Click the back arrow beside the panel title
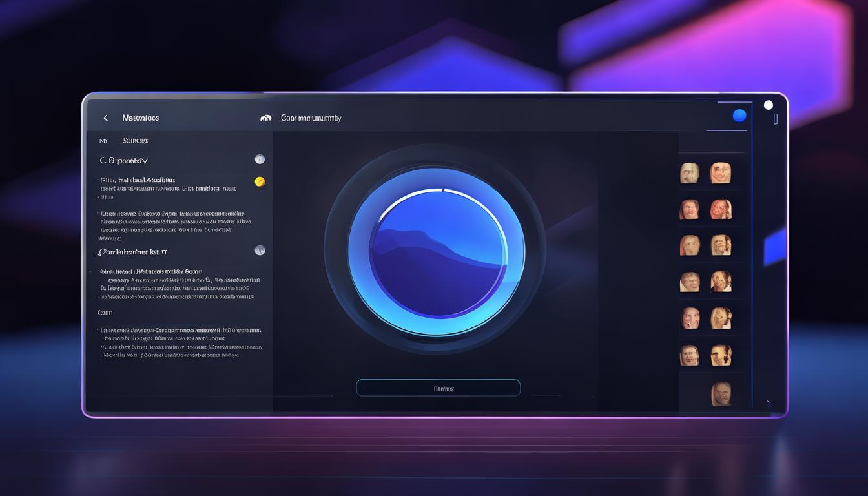This screenshot has height=496, width=868. [x=105, y=118]
